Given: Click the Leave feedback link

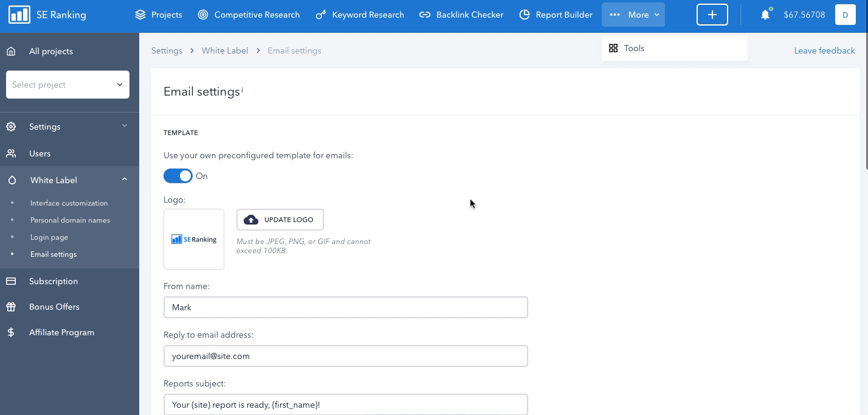Looking at the screenshot, I should tap(824, 51).
